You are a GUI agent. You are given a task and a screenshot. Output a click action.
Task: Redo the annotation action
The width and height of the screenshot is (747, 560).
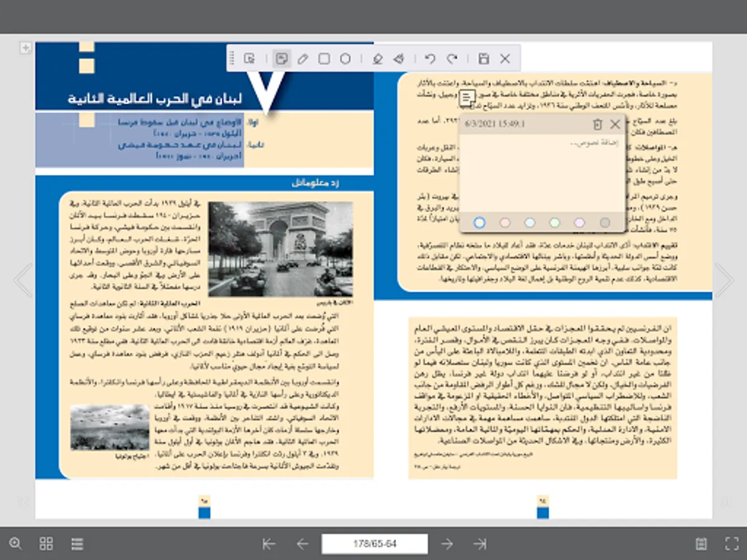click(x=453, y=59)
